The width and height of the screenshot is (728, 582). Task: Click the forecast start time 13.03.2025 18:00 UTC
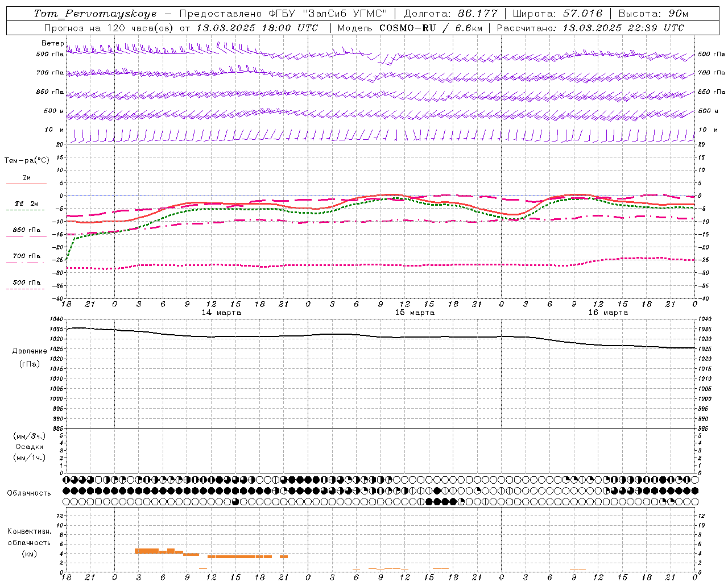click(x=257, y=28)
